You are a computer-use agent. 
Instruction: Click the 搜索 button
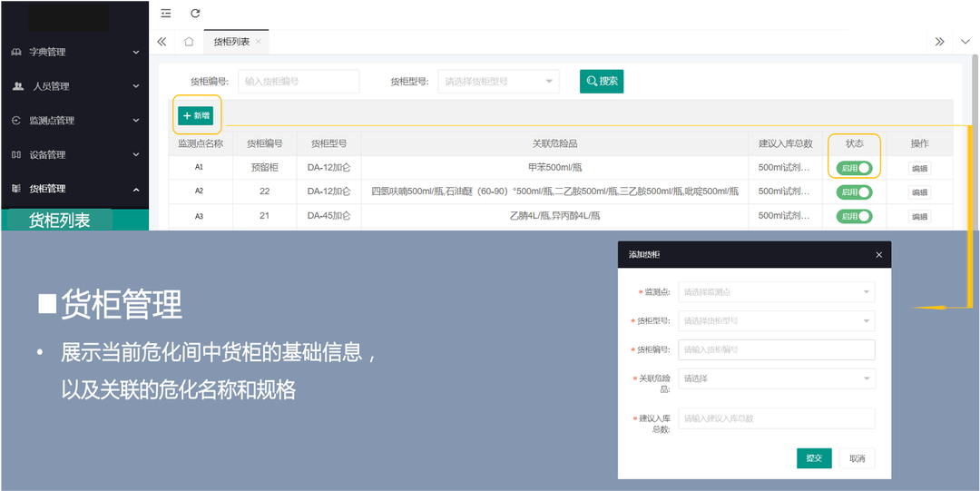[x=602, y=82]
